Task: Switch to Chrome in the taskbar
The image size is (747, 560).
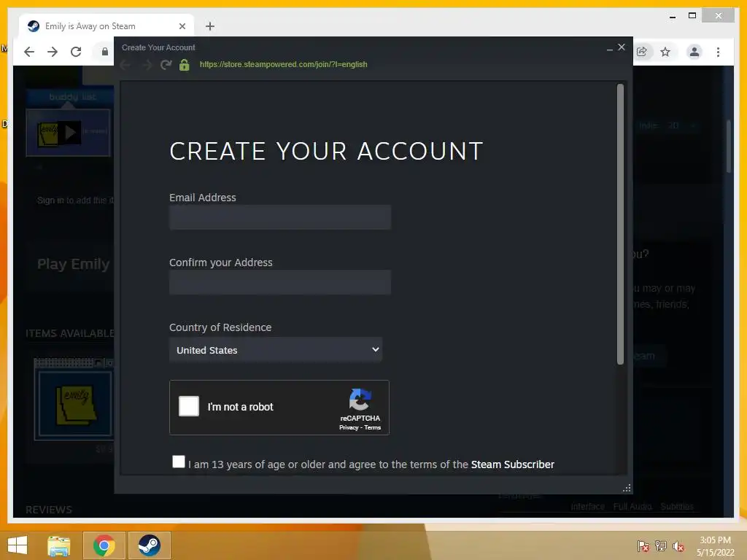Action: pos(104,545)
